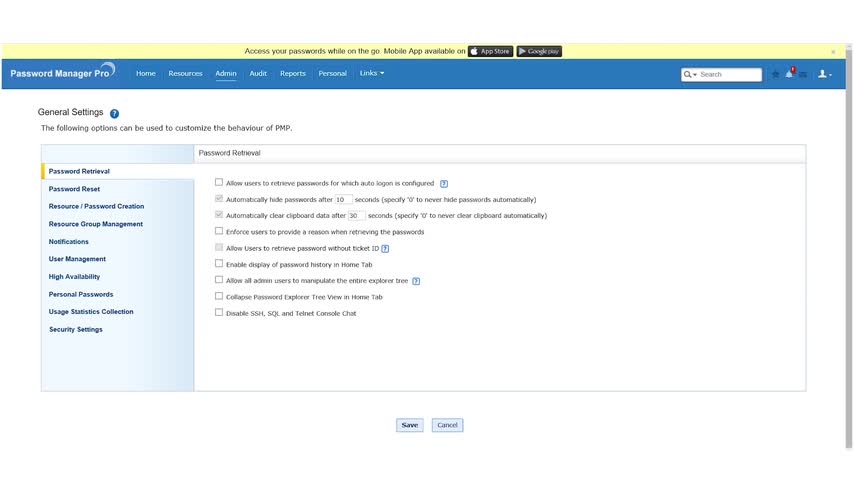Enable display of password history checkbox
This screenshot has height=480, width=854.
coord(219,263)
